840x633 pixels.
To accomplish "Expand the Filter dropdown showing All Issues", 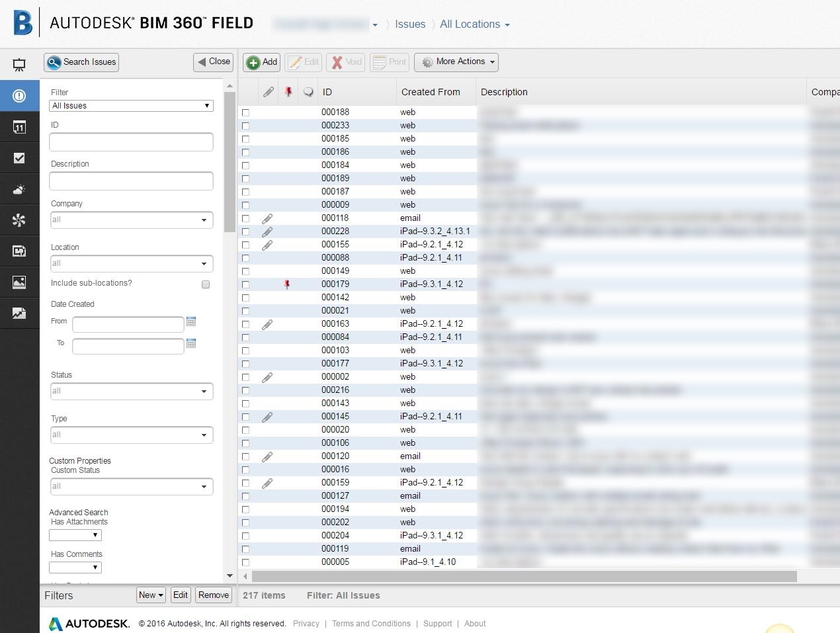I will (130, 105).
